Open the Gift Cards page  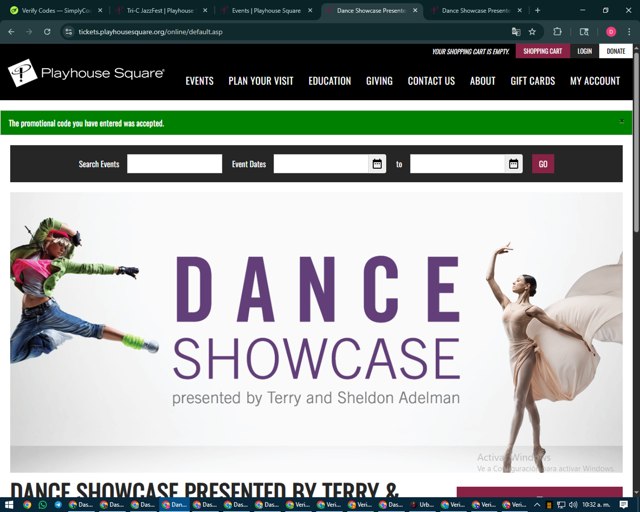(533, 81)
